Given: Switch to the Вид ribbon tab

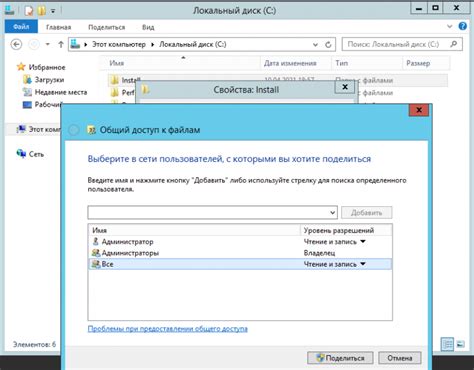Looking at the screenshot, I should (148, 27).
